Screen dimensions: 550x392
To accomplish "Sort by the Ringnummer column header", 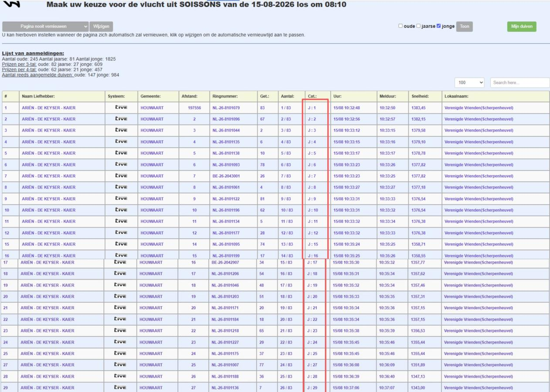I will (233, 96).
